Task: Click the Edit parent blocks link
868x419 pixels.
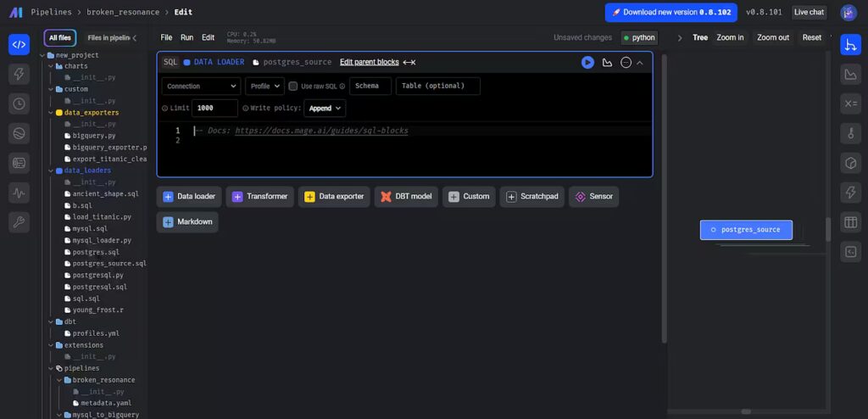Action: pos(369,62)
